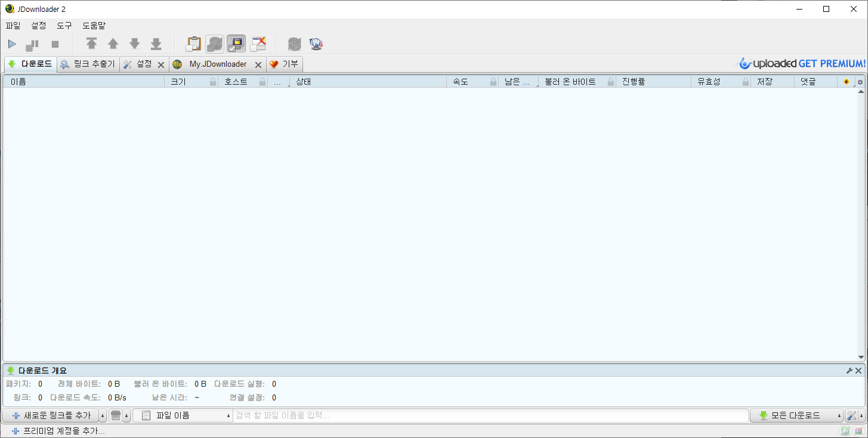Open the 설정 menu in menu bar
Screen dimensions: 868x438
pos(38,26)
